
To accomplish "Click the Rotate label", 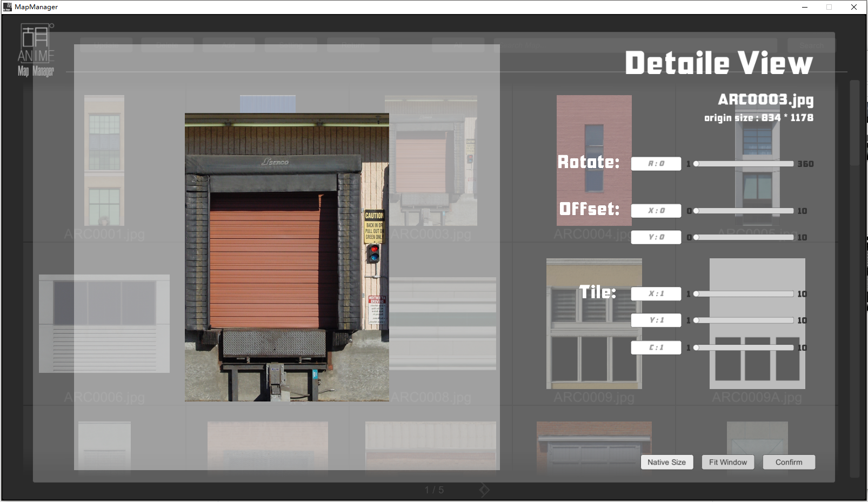I will point(589,162).
